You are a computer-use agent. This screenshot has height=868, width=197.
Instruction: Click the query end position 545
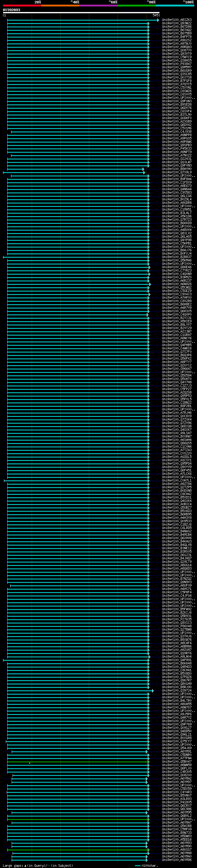click(155, 15)
